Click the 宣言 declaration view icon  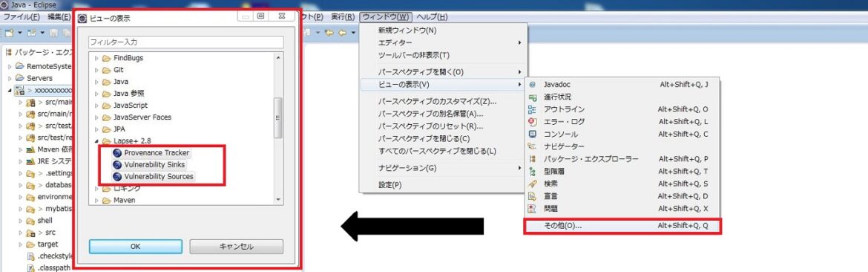tap(533, 196)
